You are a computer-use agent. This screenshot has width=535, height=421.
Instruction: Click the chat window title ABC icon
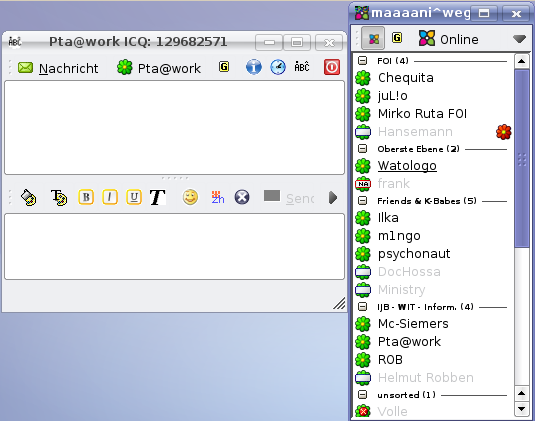coord(15,42)
